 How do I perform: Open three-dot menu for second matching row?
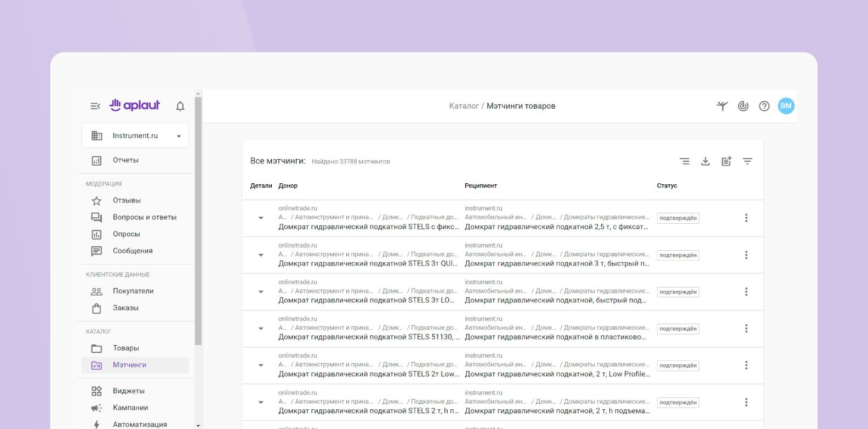(746, 255)
